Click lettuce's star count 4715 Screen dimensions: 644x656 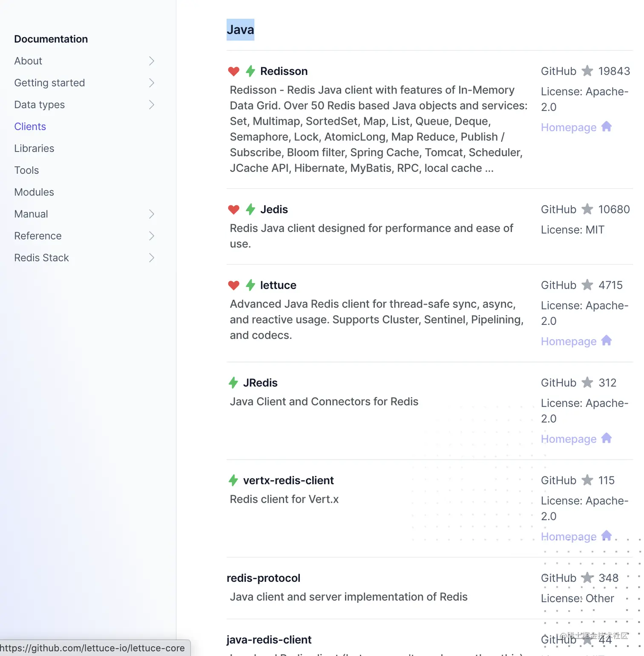point(610,285)
